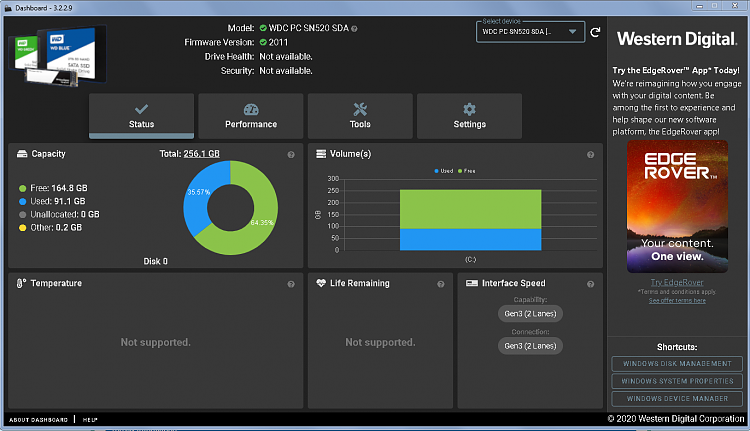Open help for Life Remaining panel
The width and height of the screenshot is (750, 431).
(x=441, y=284)
